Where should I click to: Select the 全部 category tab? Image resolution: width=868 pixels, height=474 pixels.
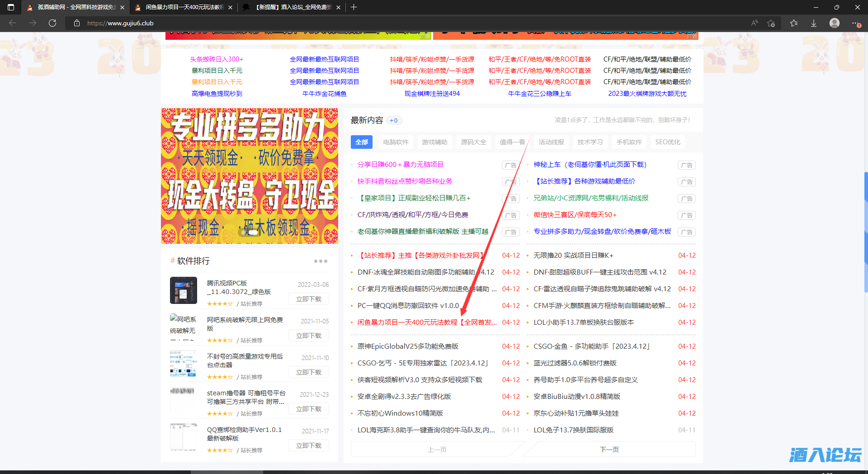coord(362,142)
